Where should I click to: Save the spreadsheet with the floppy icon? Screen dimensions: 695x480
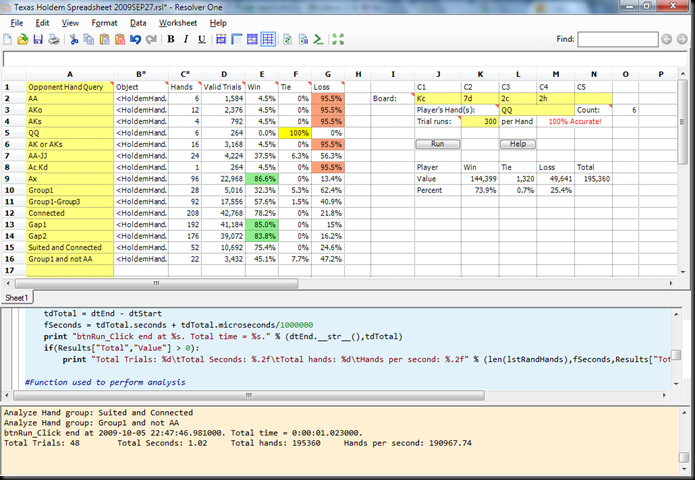point(38,40)
